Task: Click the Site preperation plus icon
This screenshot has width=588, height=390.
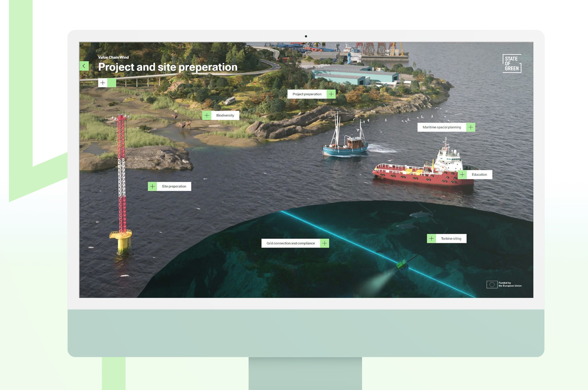Action: tap(152, 186)
